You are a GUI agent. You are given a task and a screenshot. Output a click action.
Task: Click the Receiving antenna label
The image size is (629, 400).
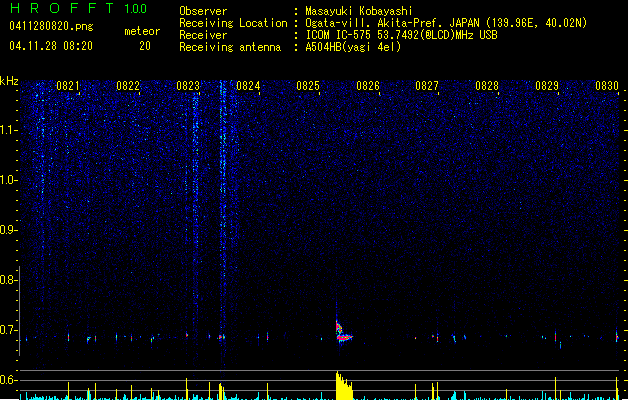(x=230, y=47)
